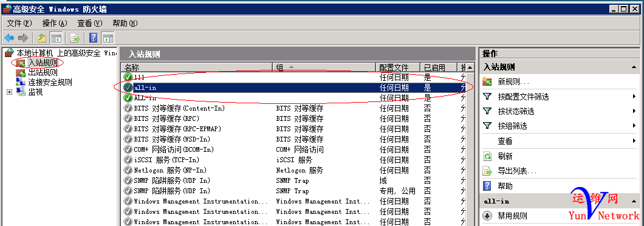Toggle the Show/Hide action pane icon

(108, 38)
